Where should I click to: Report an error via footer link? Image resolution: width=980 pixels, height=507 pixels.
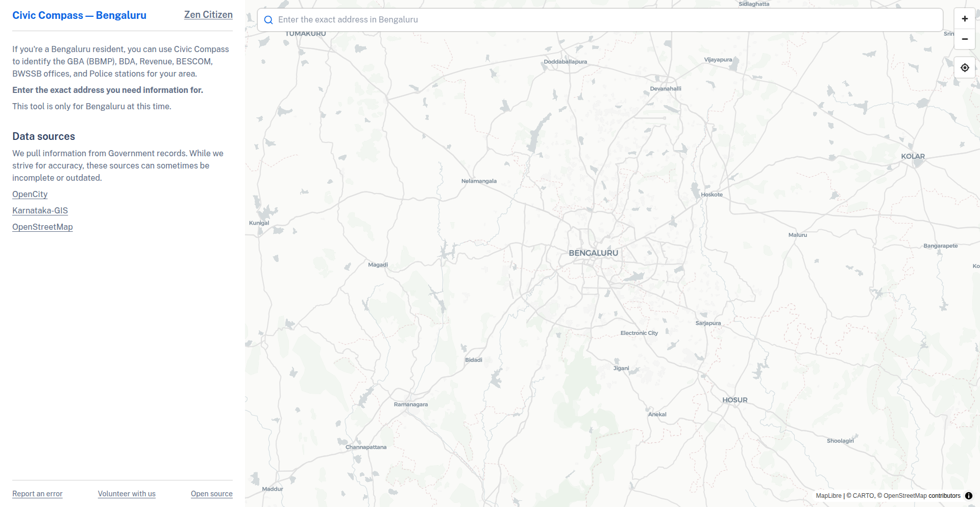coord(37,494)
